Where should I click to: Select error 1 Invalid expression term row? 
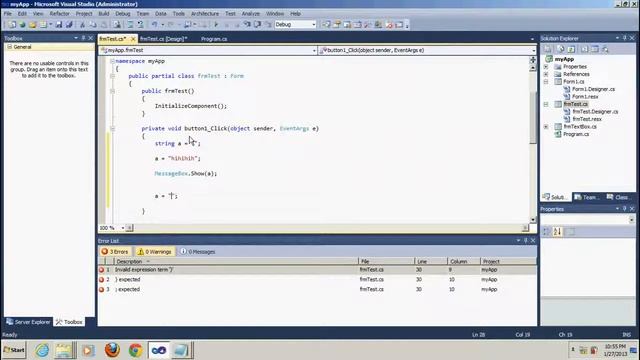tap(317, 270)
